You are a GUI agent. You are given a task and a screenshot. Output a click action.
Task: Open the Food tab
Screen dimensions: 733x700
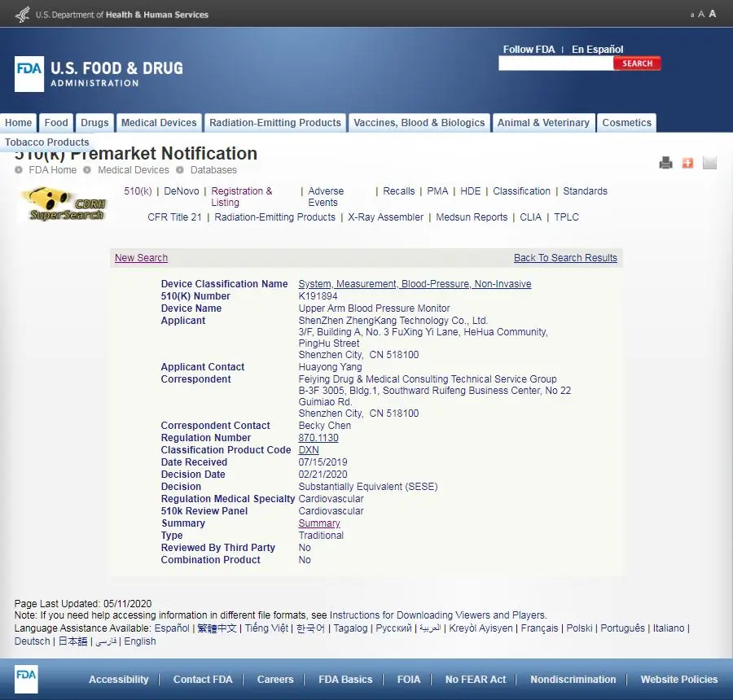(56, 123)
